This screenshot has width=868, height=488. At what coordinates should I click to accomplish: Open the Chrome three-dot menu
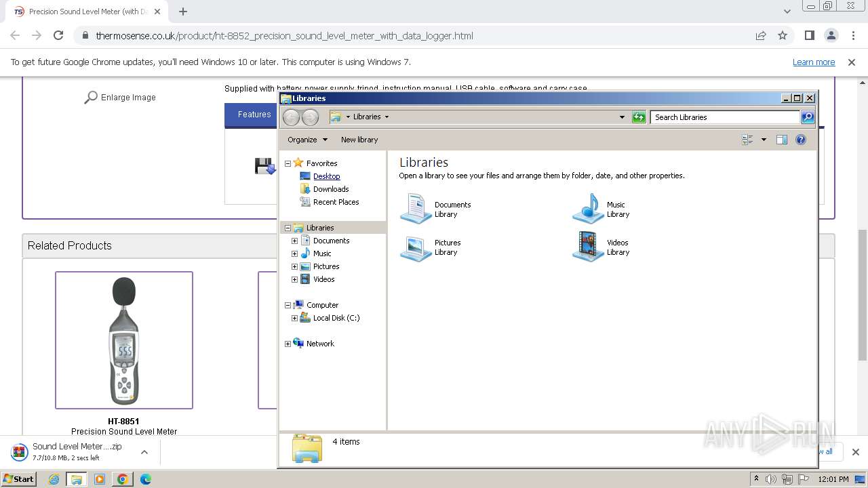[853, 36]
